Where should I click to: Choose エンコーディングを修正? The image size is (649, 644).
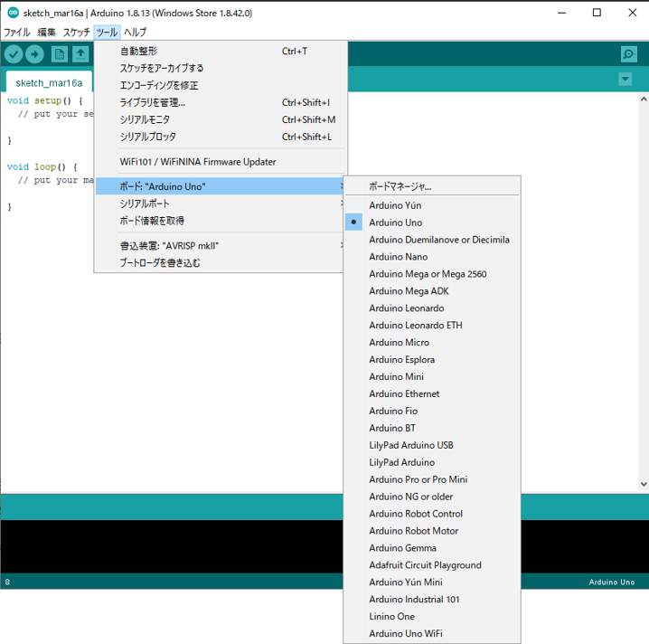(x=221, y=85)
